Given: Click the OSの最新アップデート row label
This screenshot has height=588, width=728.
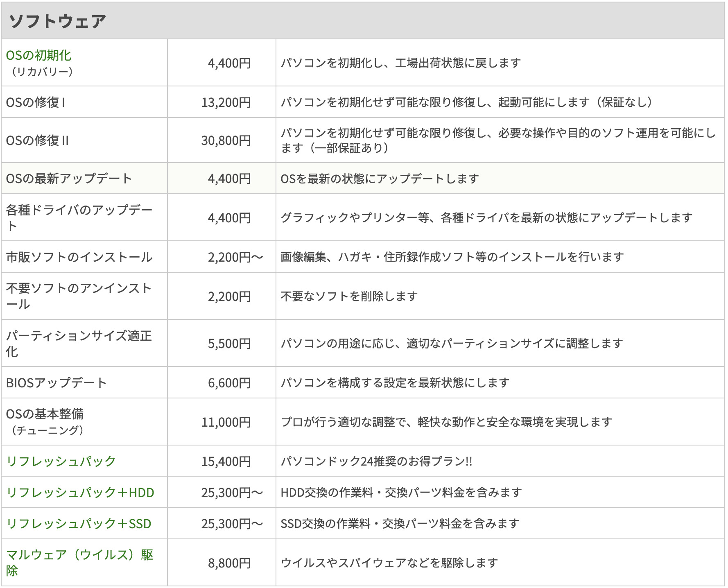Looking at the screenshot, I should pos(69,179).
